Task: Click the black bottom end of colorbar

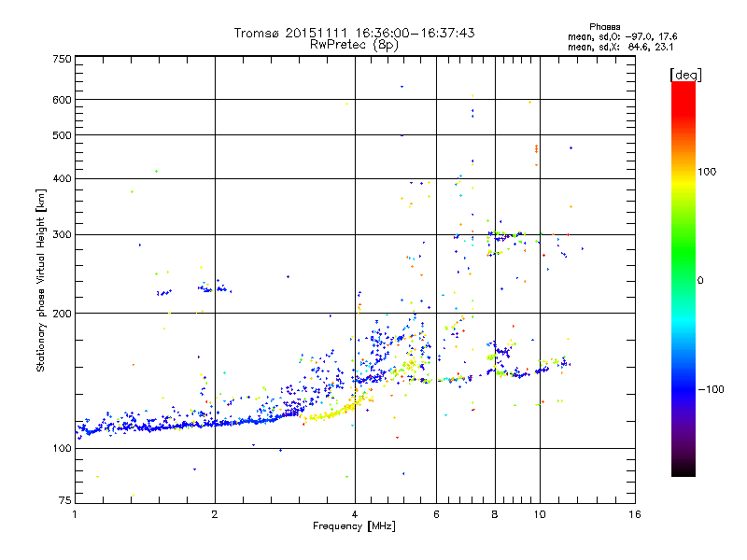Action: coord(684,469)
